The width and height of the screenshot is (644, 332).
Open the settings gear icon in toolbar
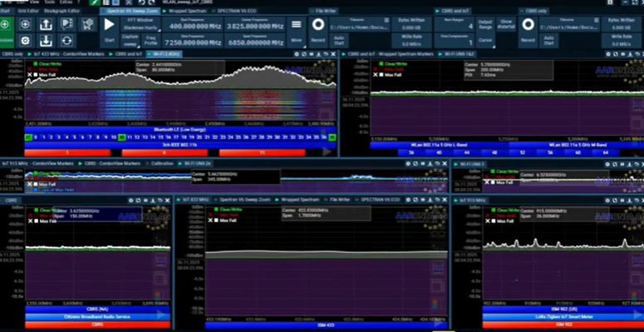[x=25, y=41]
